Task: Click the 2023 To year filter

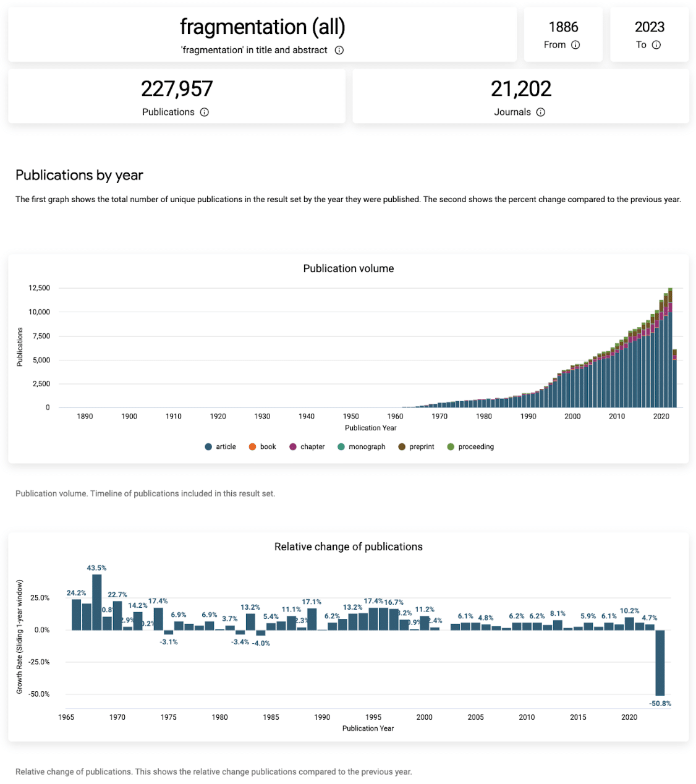Action: tap(649, 27)
